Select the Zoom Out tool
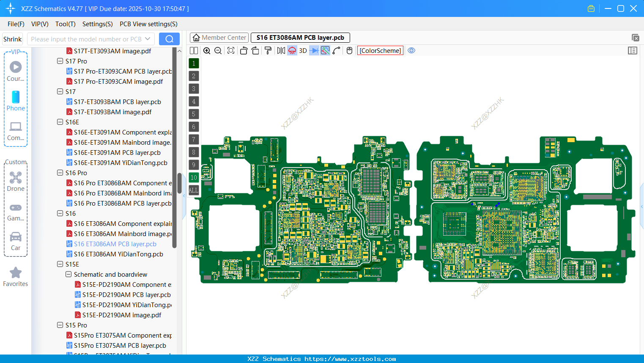This screenshot has height=363, width=644. coord(218,50)
